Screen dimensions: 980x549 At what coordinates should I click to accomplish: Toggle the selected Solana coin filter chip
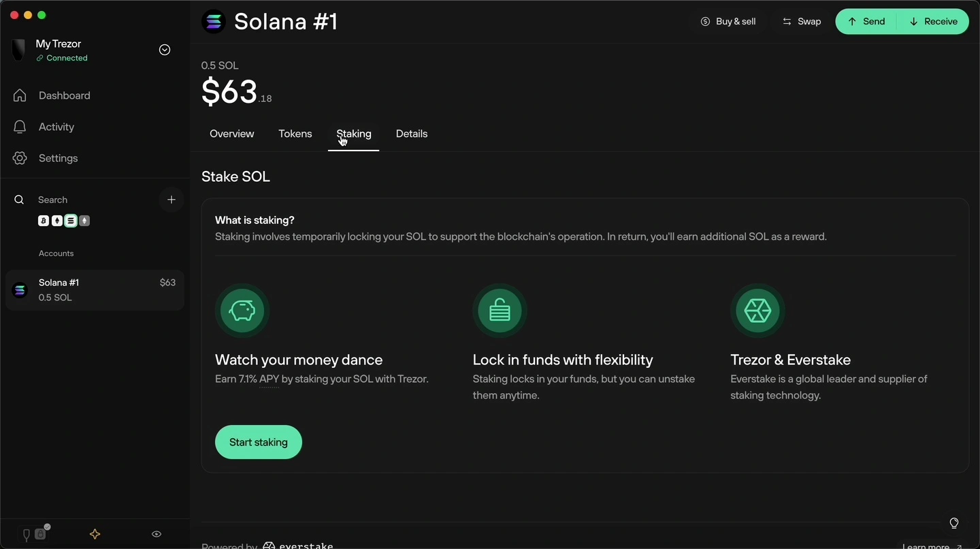(70, 221)
